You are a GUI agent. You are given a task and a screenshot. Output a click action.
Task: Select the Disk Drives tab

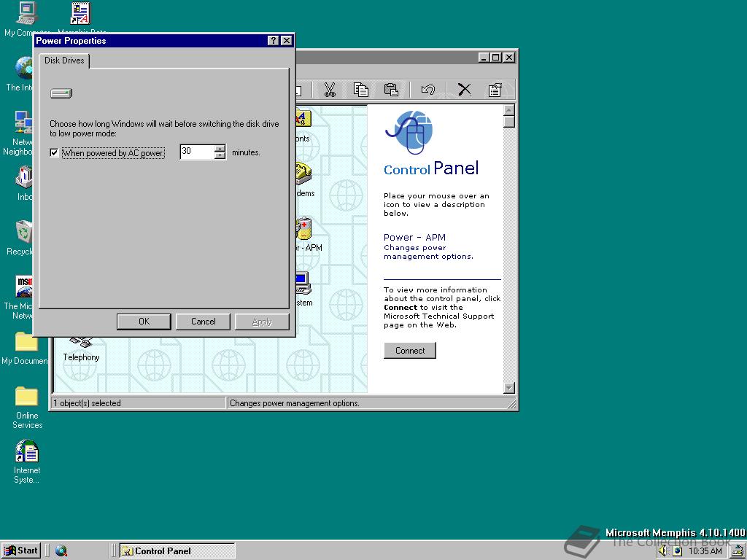pos(64,61)
